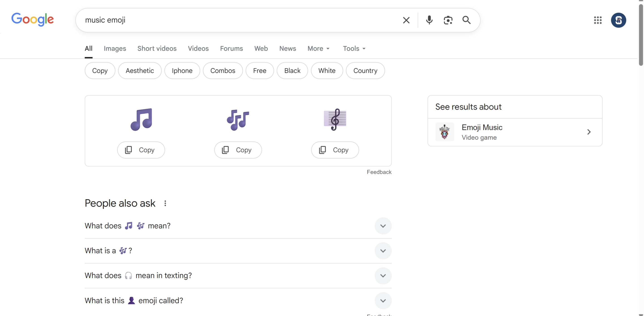Open the Tools dropdown

coord(354,49)
